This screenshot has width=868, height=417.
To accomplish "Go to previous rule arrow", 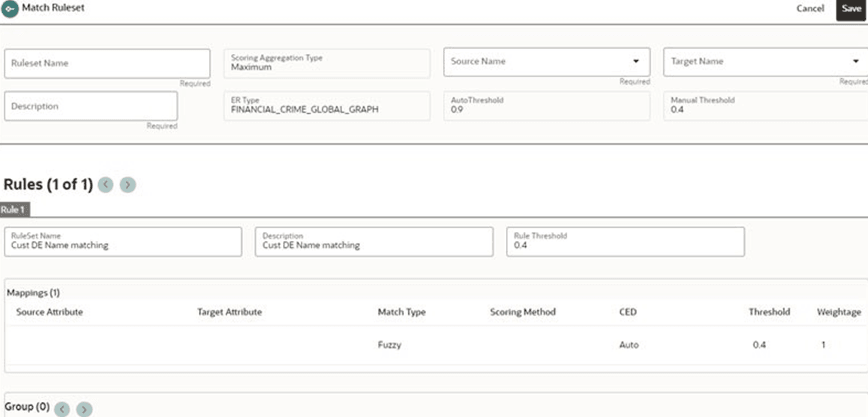I will [x=105, y=185].
